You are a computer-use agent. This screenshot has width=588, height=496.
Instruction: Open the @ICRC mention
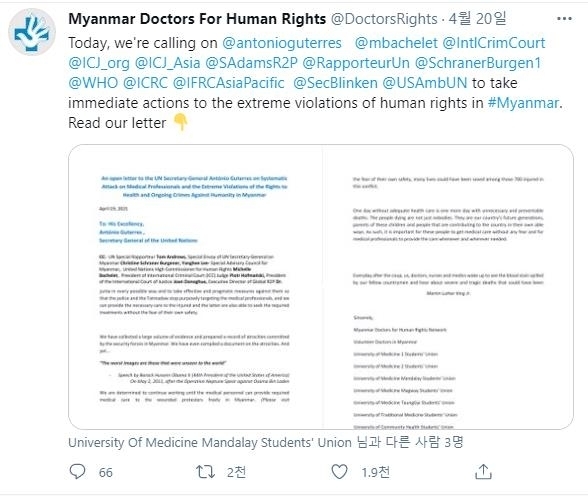pyautogui.click(x=146, y=83)
